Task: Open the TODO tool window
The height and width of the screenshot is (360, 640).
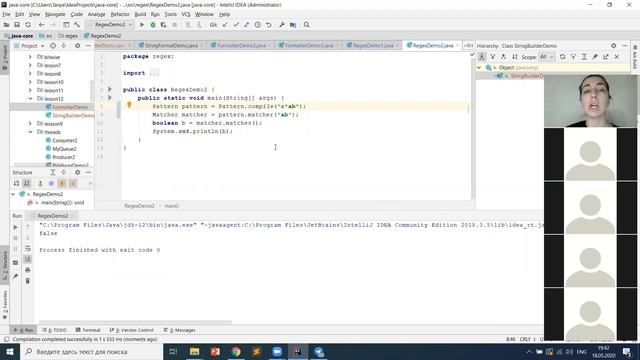Action: pyautogui.click(x=55, y=330)
